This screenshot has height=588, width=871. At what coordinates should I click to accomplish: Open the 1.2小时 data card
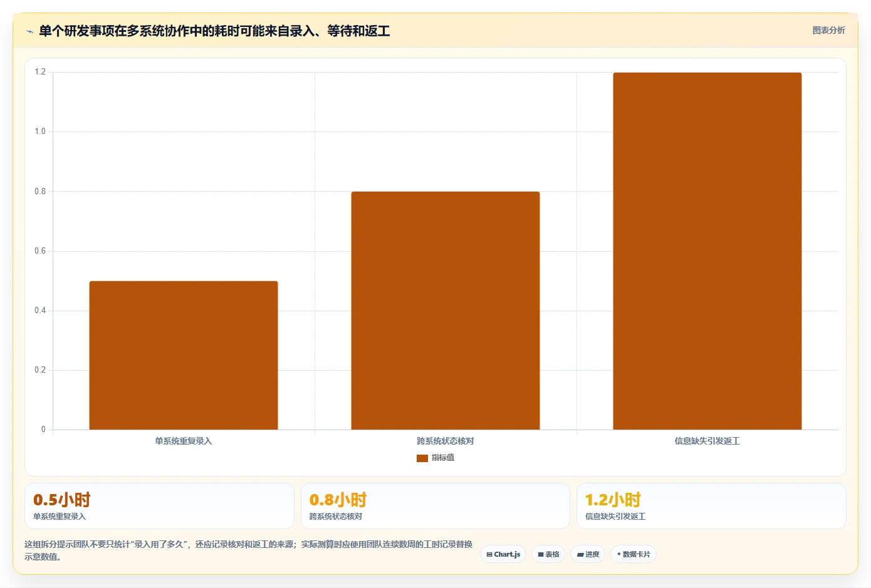pyautogui.click(x=711, y=506)
